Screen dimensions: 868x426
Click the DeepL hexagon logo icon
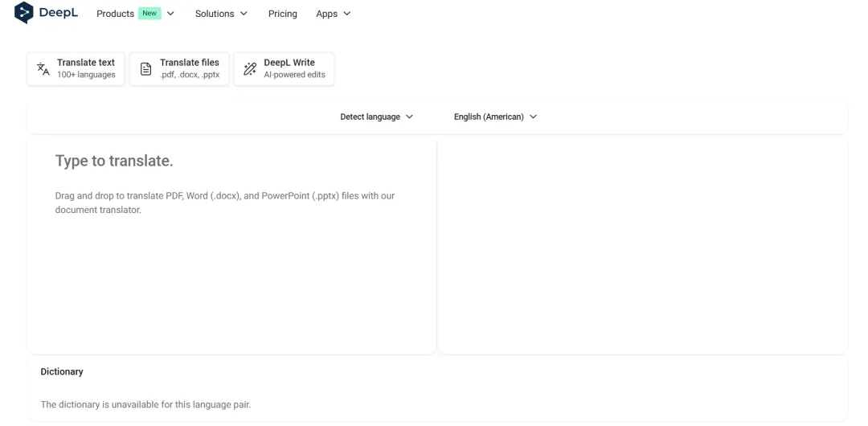pos(24,13)
